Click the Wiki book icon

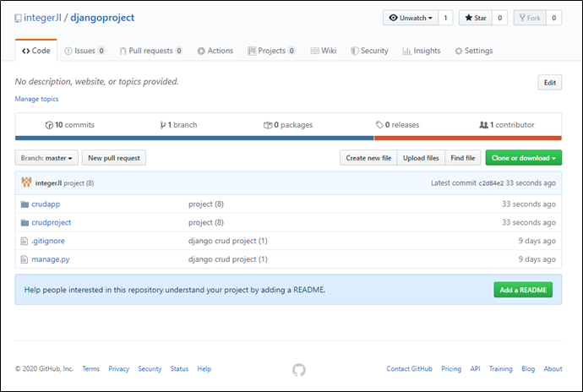pyautogui.click(x=314, y=51)
